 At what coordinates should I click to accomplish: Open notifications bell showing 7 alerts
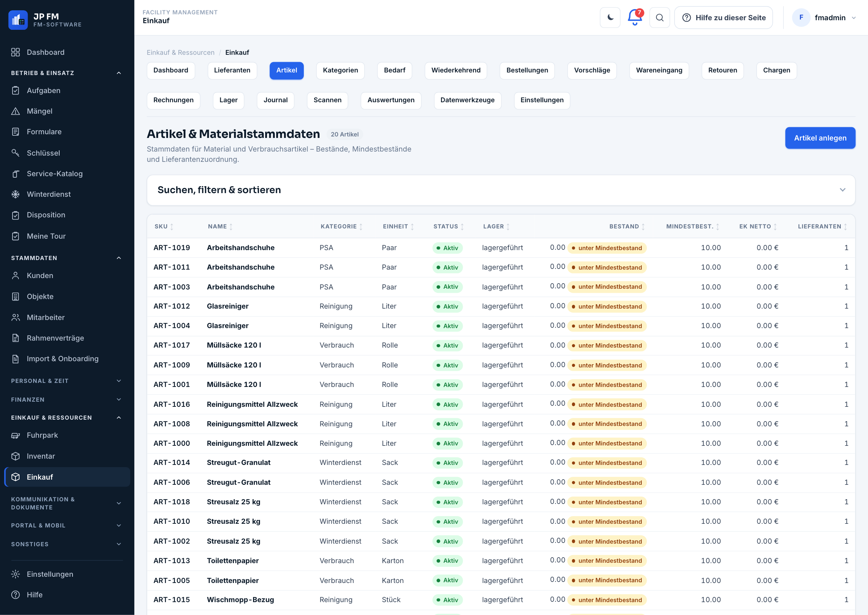point(635,17)
